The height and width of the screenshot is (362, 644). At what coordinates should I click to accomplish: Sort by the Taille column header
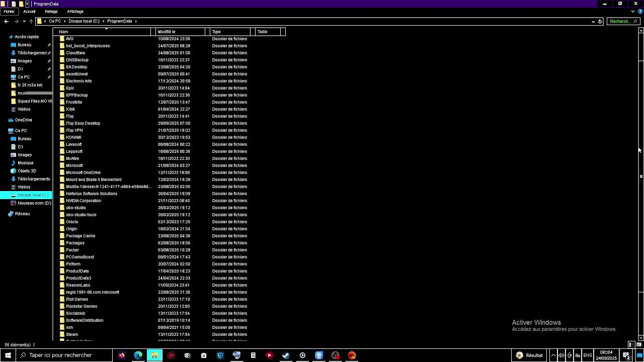(268, 32)
